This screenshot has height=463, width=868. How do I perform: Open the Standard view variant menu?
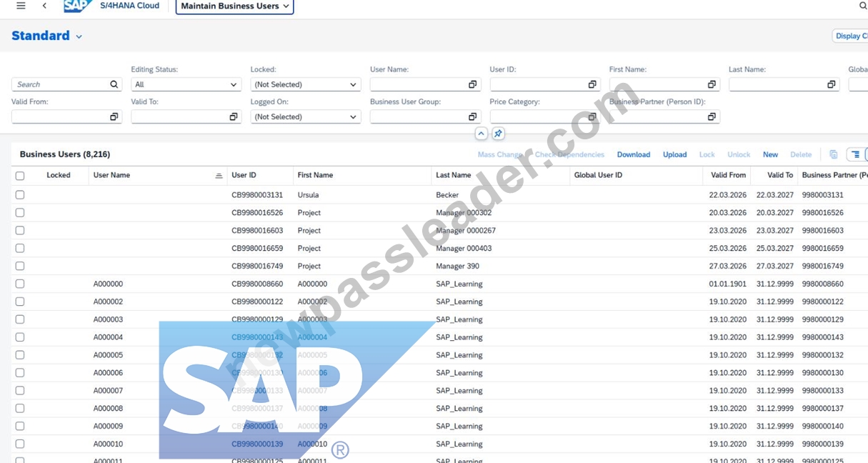47,36
